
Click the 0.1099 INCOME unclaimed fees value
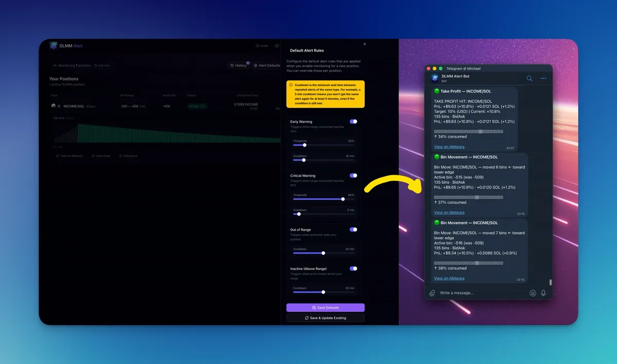point(246,104)
